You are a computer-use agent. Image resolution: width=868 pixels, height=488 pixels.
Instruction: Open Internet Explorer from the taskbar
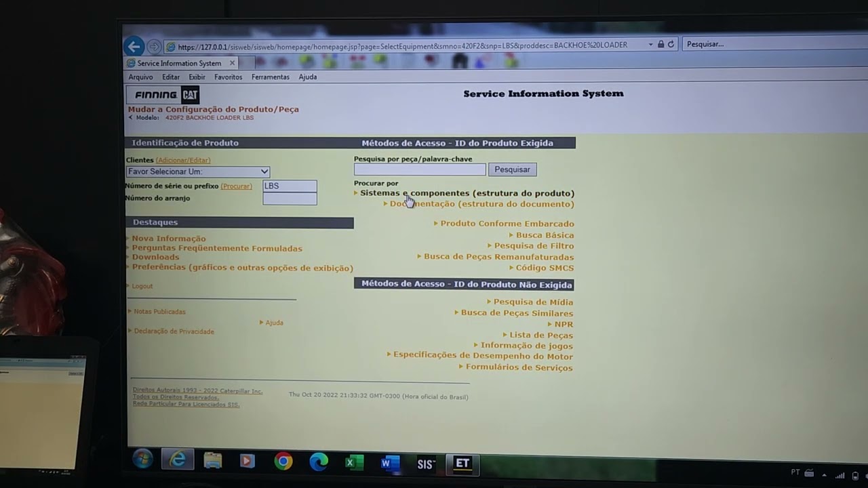pos(178,460)
